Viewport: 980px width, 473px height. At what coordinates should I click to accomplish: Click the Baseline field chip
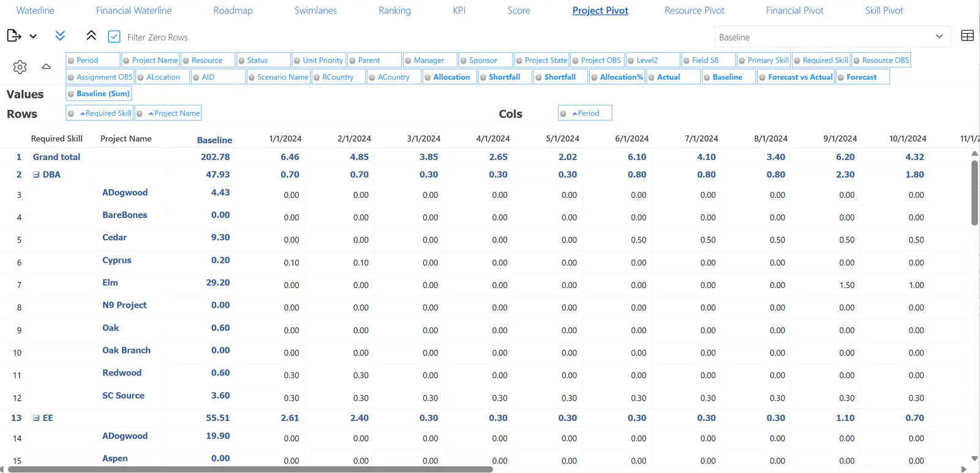point(729,77)
